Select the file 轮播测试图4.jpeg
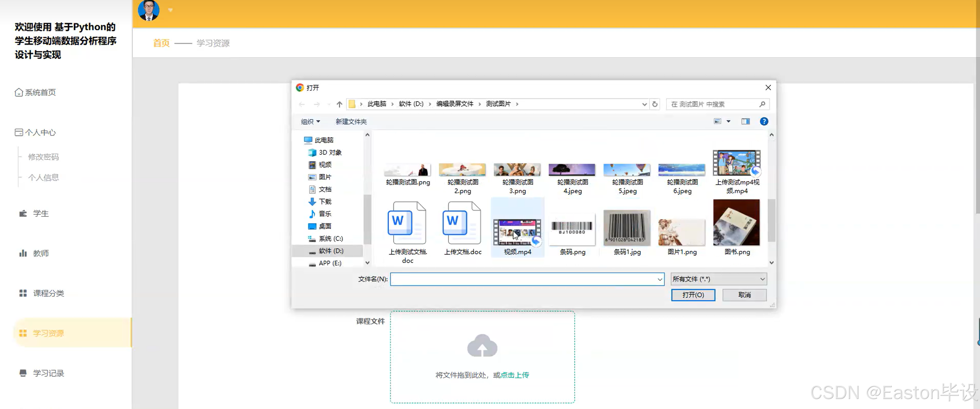Viewport: 980px width, 409px height. tap(573, 179)
